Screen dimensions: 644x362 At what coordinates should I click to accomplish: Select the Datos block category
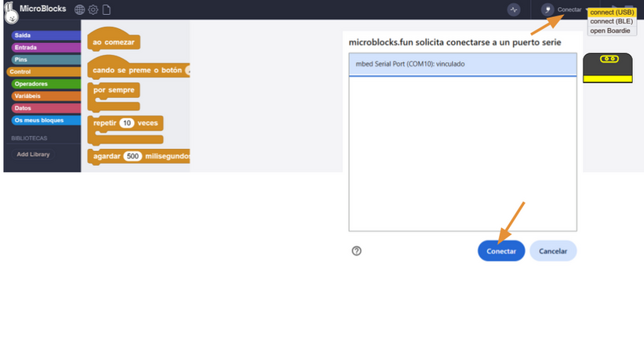tap(46, 108)
